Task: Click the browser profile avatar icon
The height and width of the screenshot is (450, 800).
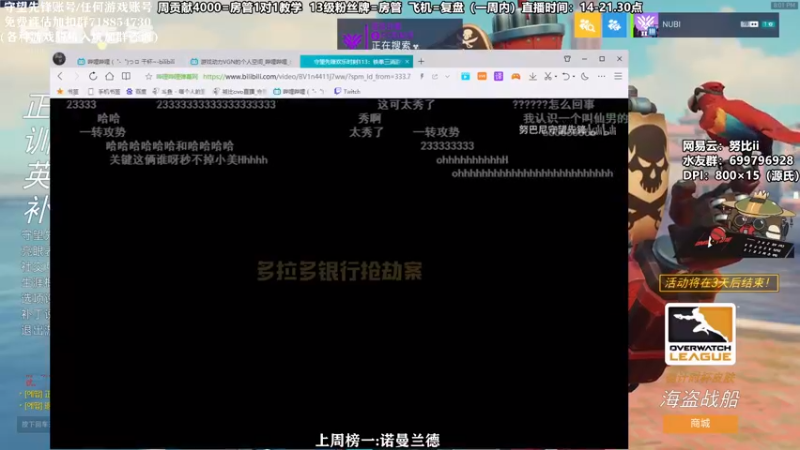Action: pos(59,59)
